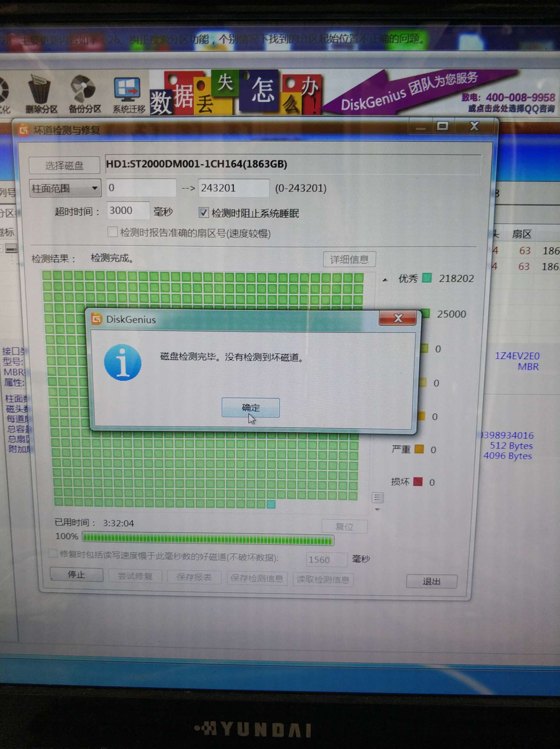
Task: Click the 4096 Bytes value in main window
Action: click(x=507, y=456)
